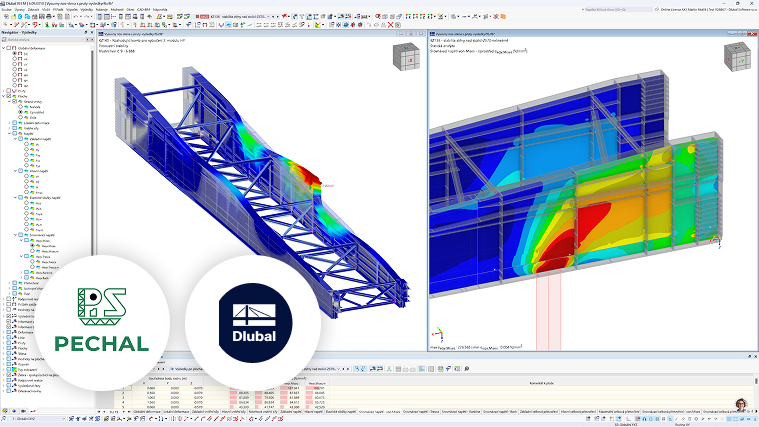
Task: Close the right model view window
Action: [x=753, y=34]
